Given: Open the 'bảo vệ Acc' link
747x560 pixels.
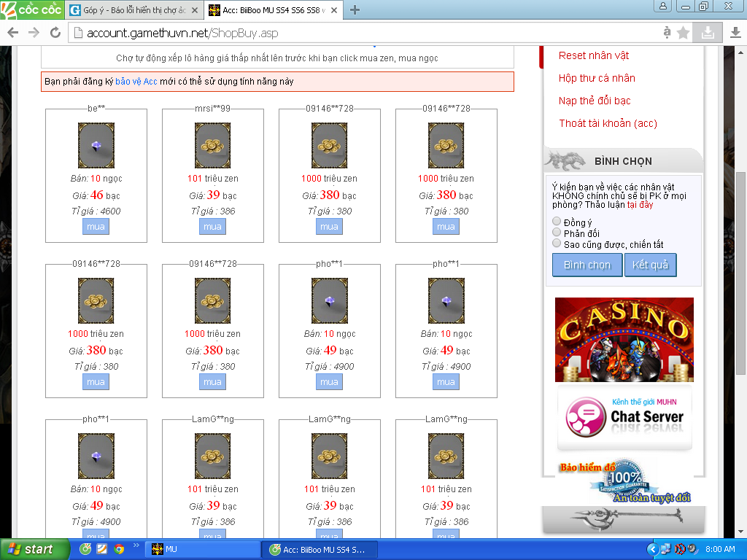Looking at the screenshot, I should pos(136,82).
